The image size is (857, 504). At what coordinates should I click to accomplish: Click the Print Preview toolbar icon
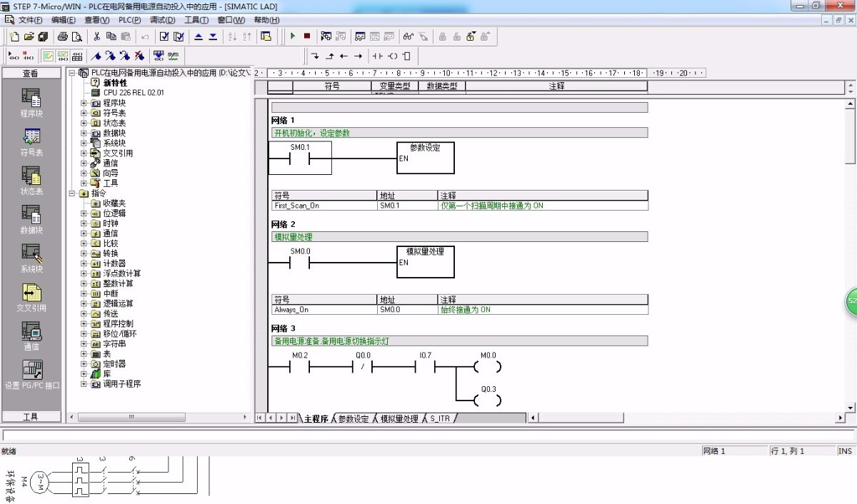click(x=76, y=36)
